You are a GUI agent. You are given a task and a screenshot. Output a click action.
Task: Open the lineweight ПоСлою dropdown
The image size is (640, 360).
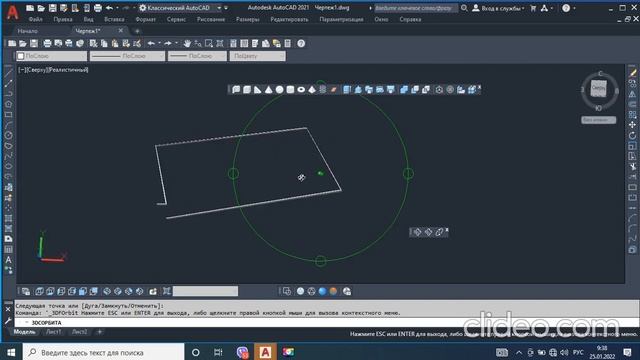coord(198,56)
